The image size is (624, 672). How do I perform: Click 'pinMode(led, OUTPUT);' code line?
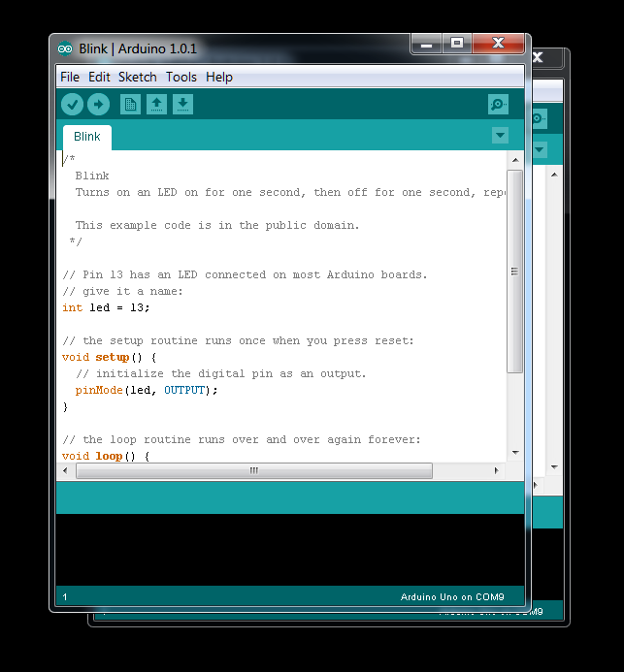click(x=147, y=391)
